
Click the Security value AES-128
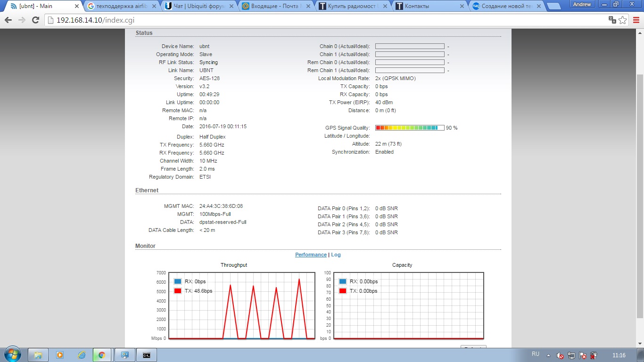209,78
